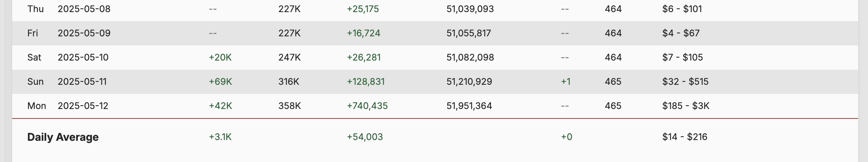The height and width of the screenshot is (162, 868).
Task: Select the $185 - $3K earnings estimate
Action: 686,106
